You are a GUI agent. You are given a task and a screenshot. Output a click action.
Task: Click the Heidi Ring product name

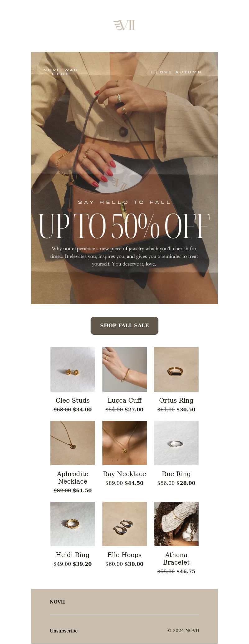[x=73, y=555]
